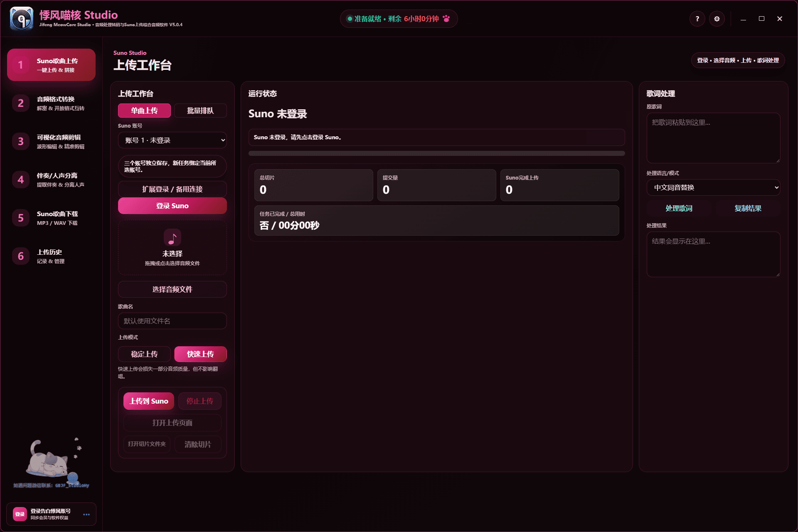Click the 歌曲名 input field

pyautogui.click(x=172, y=321)
